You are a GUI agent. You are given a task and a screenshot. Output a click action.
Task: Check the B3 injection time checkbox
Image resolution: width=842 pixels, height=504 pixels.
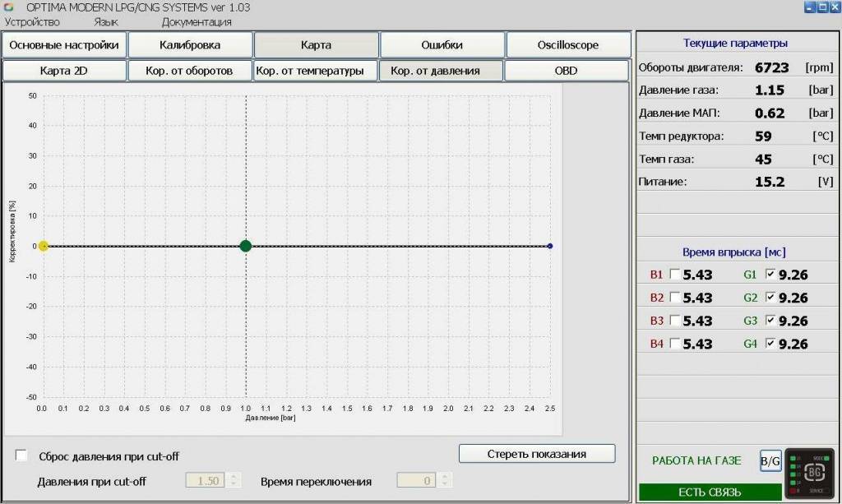click(673, 321)
